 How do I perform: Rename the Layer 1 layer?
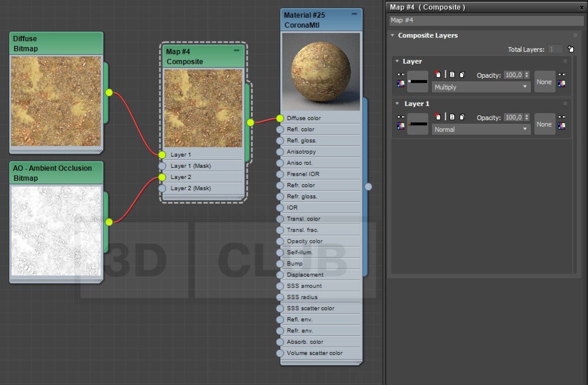tap(452, 117)
